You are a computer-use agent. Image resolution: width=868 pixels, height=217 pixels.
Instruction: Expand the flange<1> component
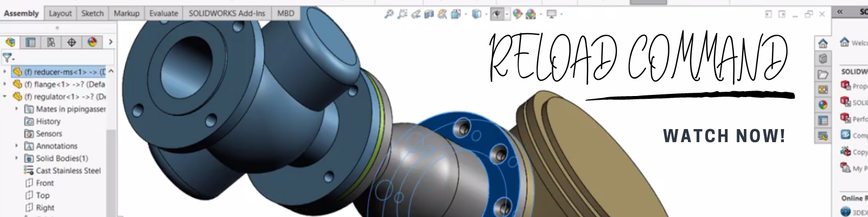[5, 84]
